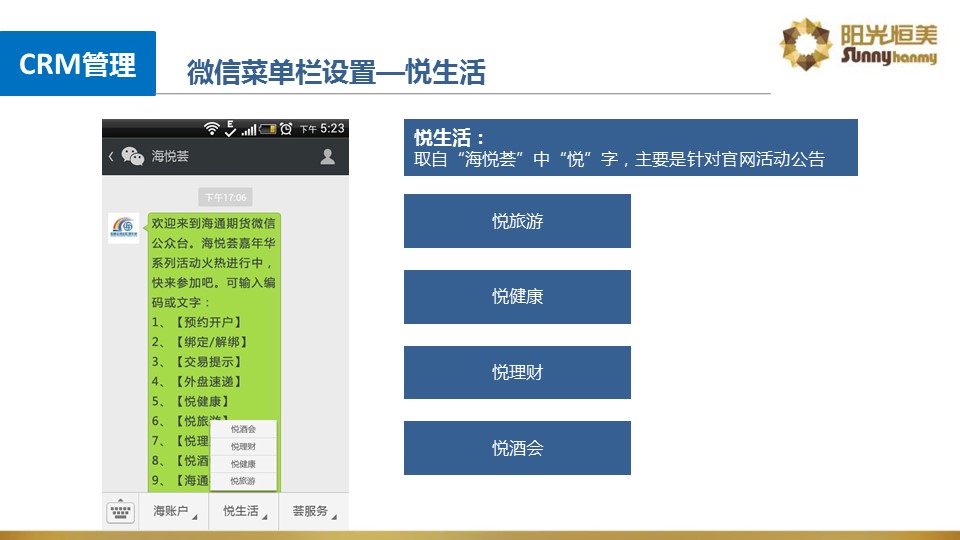Click the blue 悦酒会 box
The image size is (960, 540).
(x=517, y=448)
